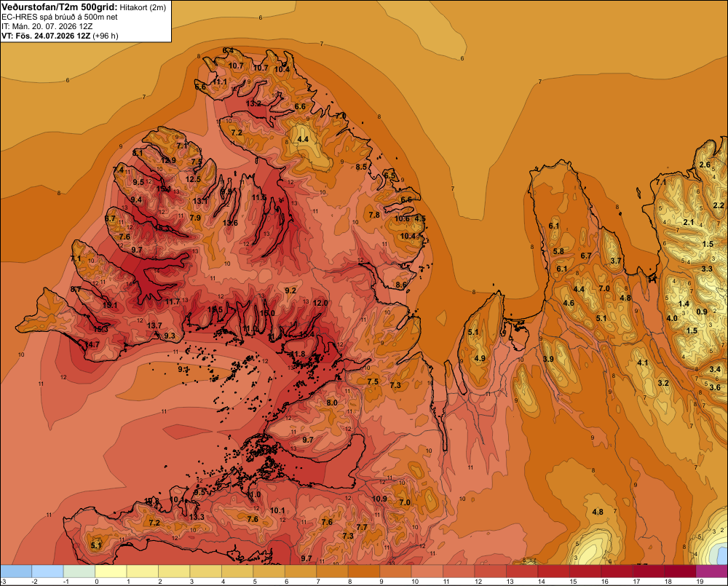Screen dimensions: 728x586
Task: Click the temperature value '14.7'
Action: [92, 344]
